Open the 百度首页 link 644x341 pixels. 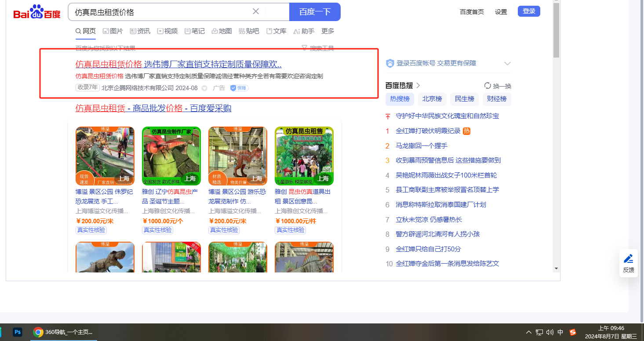coord(472,12)
